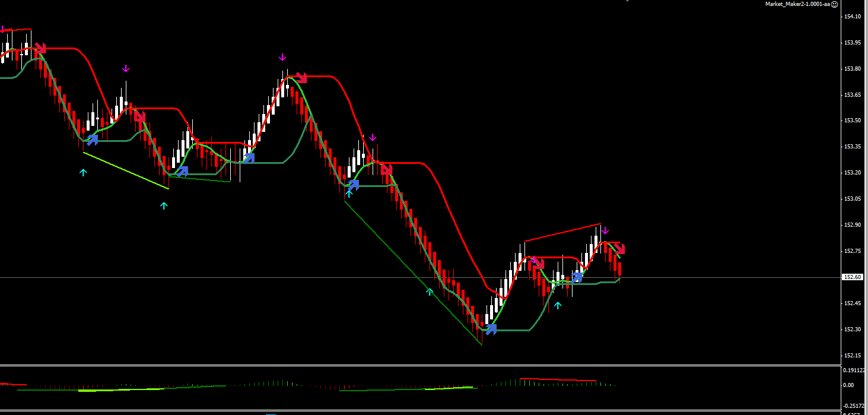The image size is (868, 415).
Task: Click the 153.20 price scale label
Action: pos(852,173)
